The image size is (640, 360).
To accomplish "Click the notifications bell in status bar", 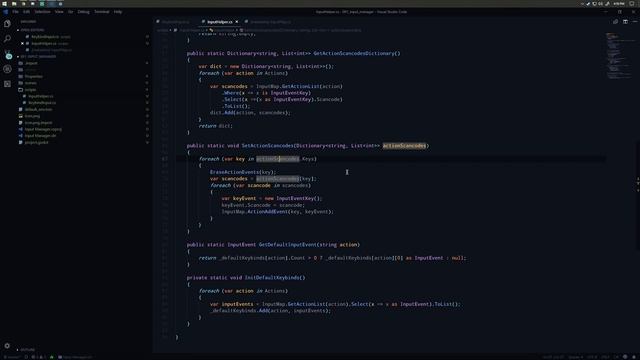I will tap(634, 357).
